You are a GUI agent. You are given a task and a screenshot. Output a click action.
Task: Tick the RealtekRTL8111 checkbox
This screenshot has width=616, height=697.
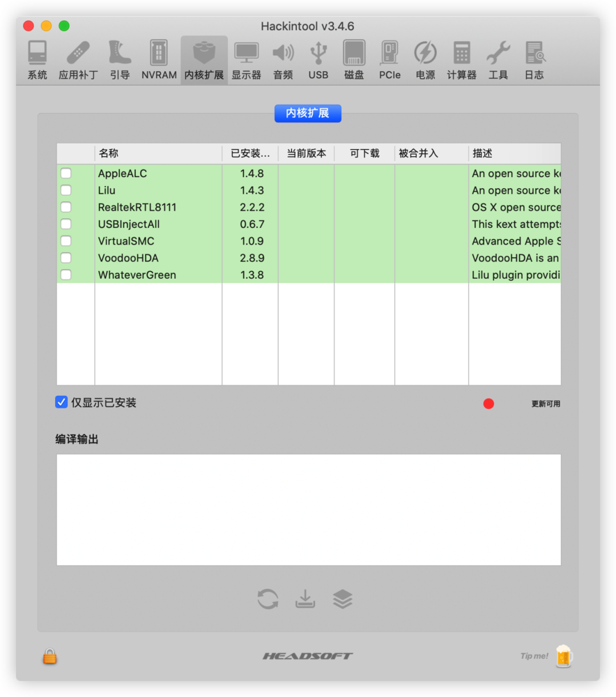pos(66,207)
